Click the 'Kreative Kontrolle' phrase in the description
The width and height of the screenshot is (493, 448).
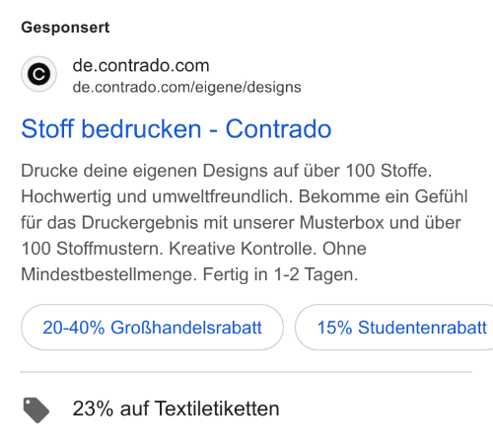[x=243, y=249]
